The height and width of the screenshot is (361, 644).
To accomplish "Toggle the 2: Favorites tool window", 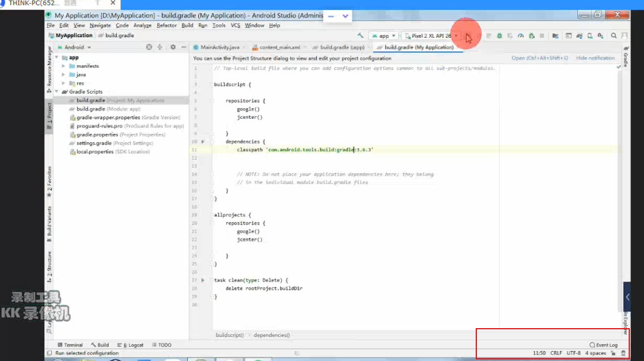I will pos(49,182).
